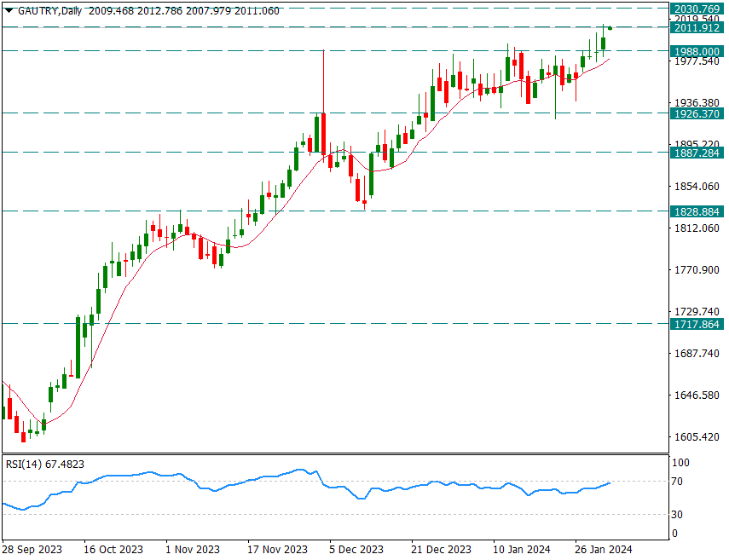729x560 pixels.
Task: Click the 5 Dec 2023 date label
Action: [356, 549]
